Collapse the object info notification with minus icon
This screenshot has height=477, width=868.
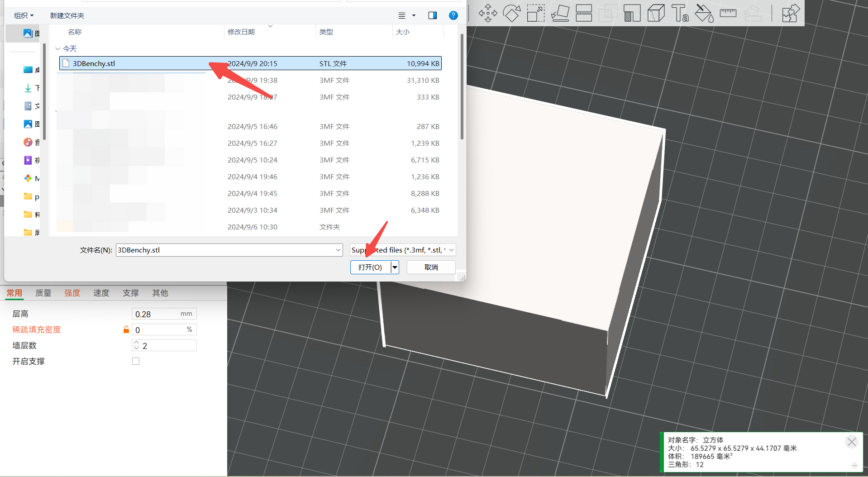point(854,465)
